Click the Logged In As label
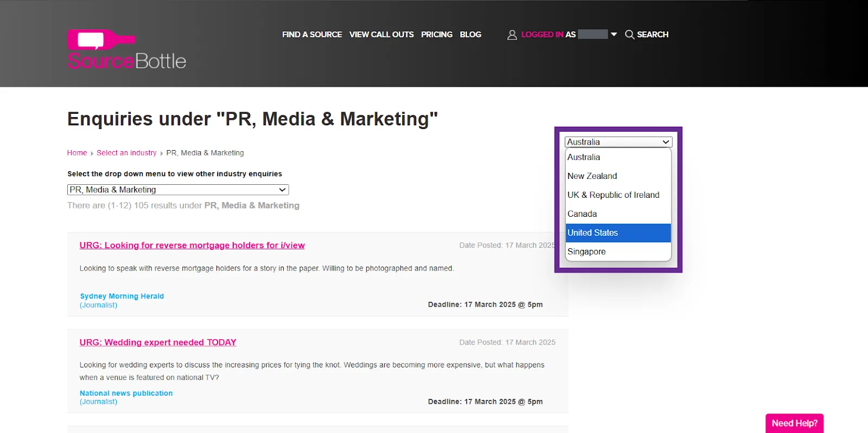868x433 pixels. 548,34
